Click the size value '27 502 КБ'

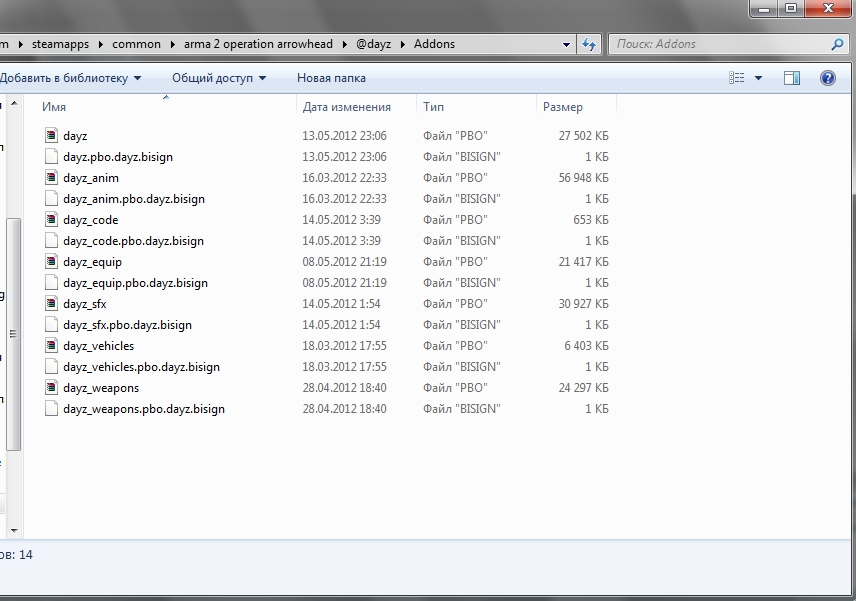583,136
